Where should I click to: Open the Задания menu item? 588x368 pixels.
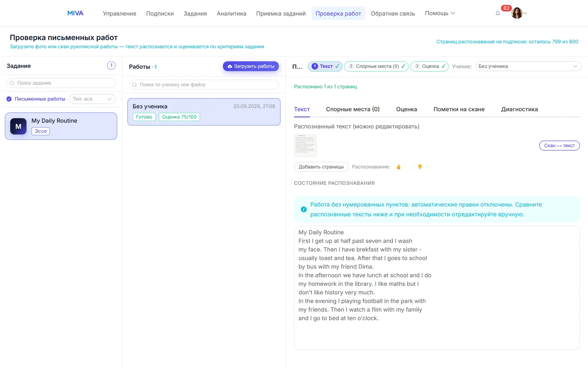(x=195, y=13)
